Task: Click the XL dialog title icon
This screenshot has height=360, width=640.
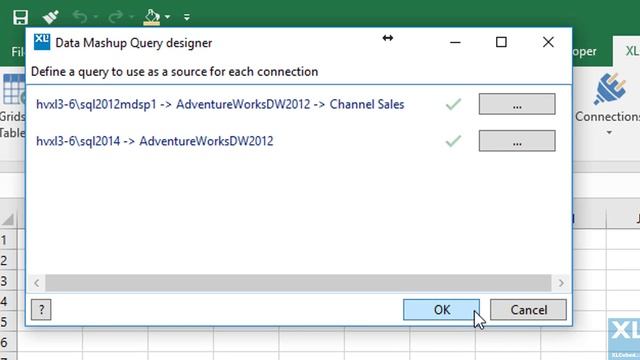Action: 42,42
